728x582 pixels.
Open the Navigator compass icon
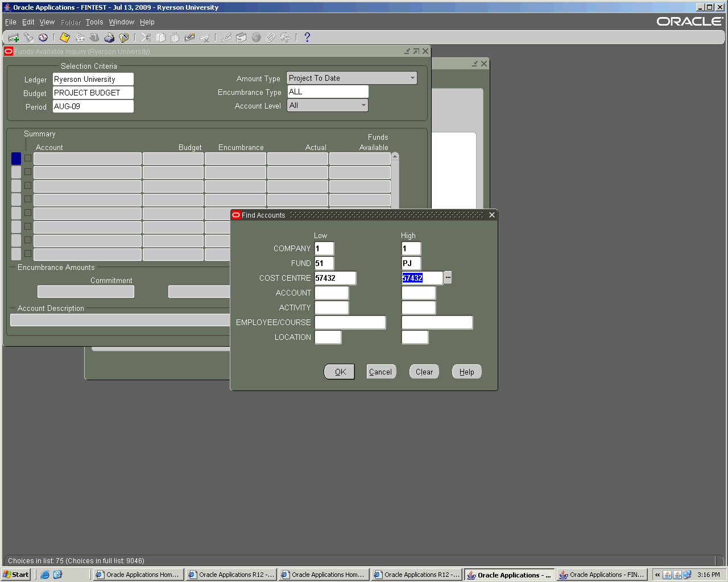[43, 38]
